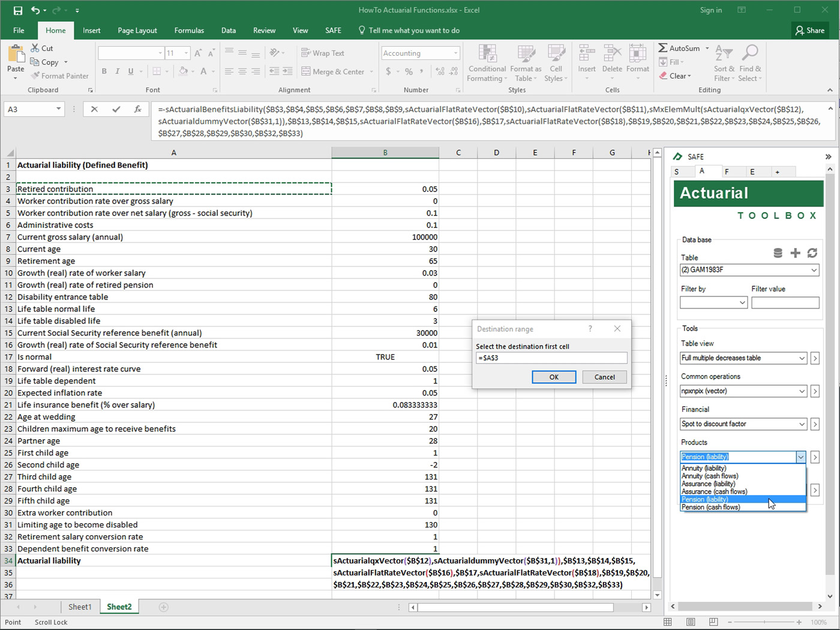Click the destination first cell input field
The image size is (840, 630).
point(551,358)
